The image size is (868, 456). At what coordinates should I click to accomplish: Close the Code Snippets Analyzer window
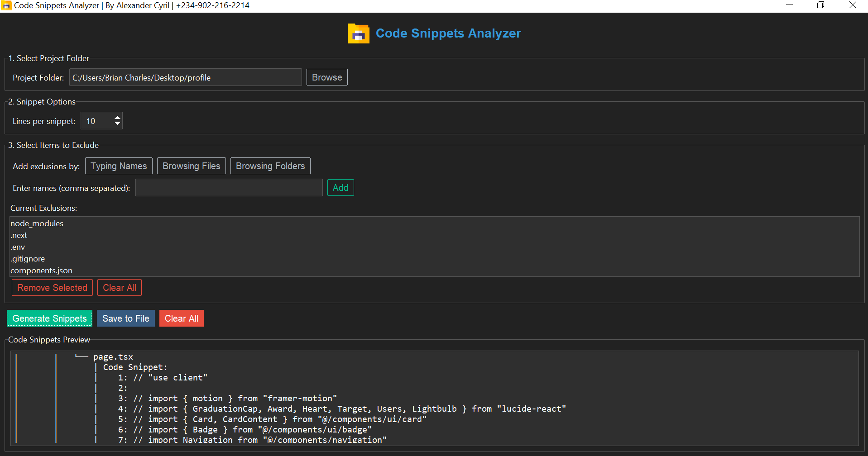[x=853, y=5]
